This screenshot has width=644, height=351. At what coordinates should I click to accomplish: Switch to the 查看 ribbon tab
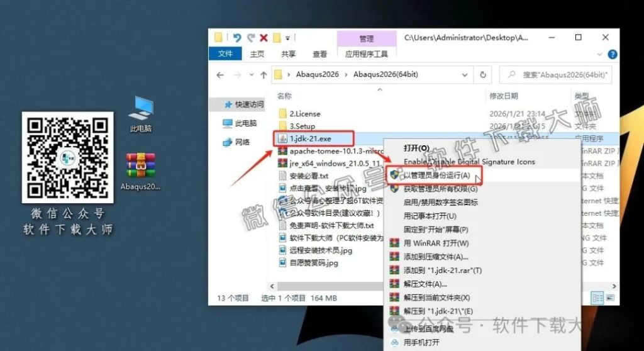(x=319, y=54)
